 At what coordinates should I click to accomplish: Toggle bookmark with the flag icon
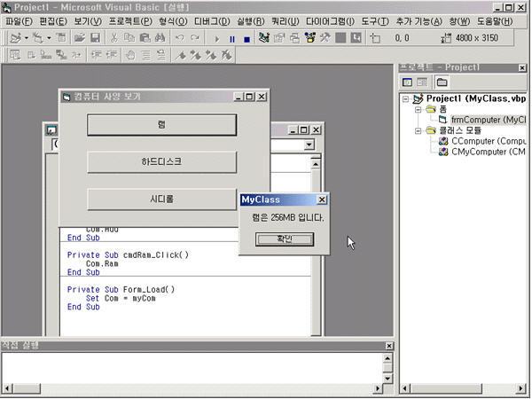[x=181, y=55]
